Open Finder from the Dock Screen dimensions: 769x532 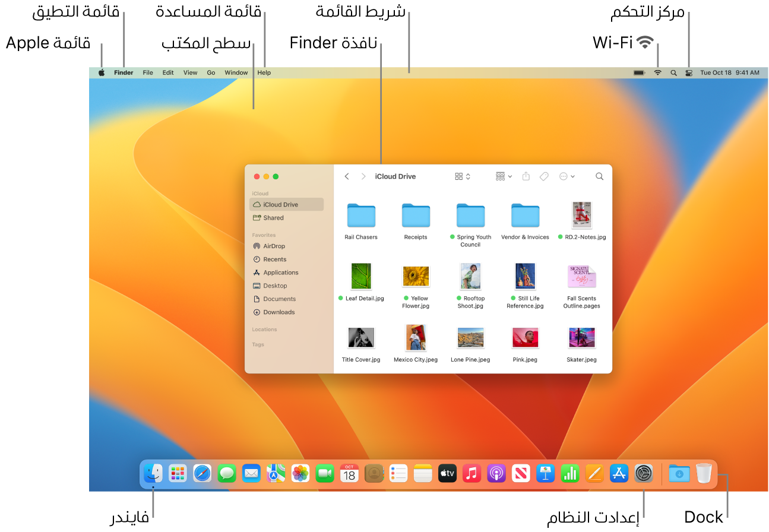click(x=153, y=473)
